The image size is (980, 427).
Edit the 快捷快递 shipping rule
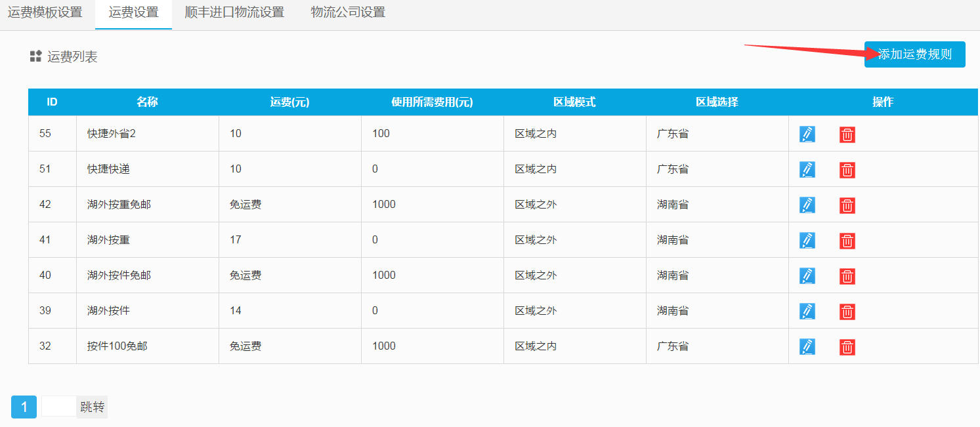point(807,170)
